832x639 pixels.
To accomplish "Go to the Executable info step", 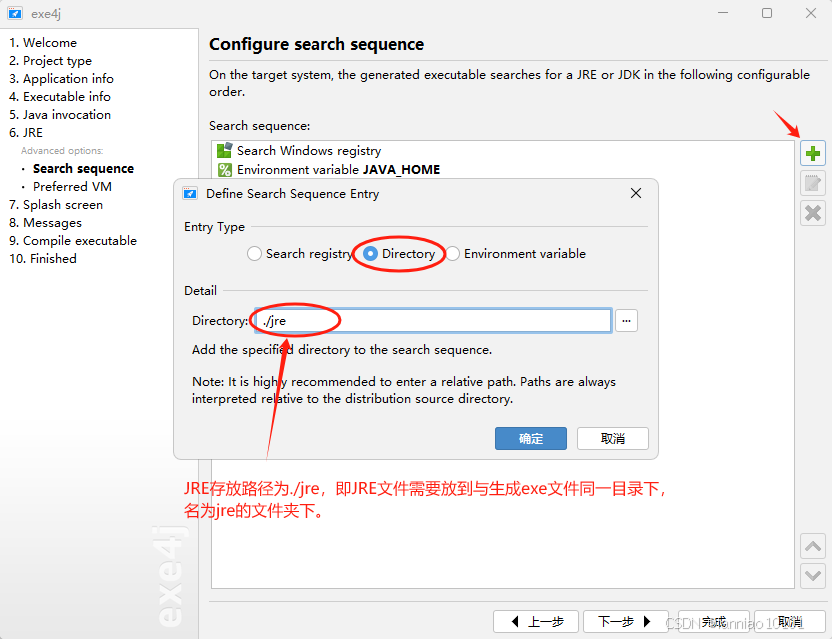I will [x=60, y=97].
